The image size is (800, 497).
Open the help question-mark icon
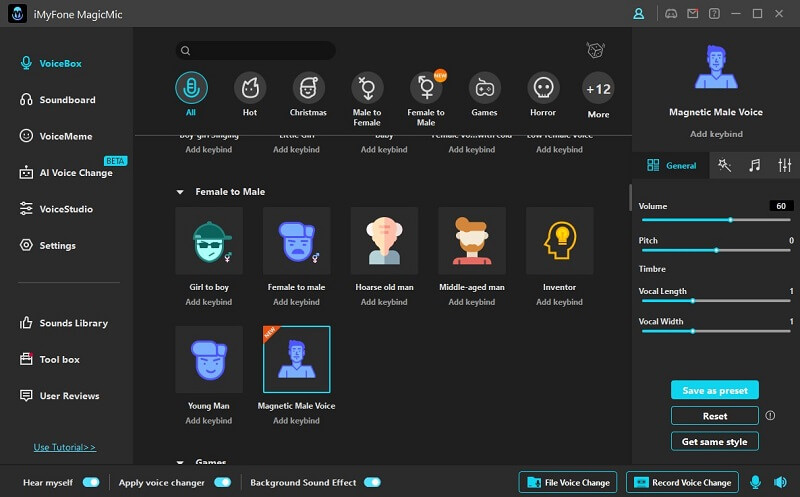click(714, 14)
